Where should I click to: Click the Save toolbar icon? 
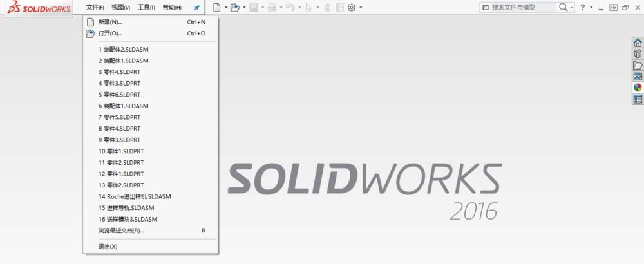click(253, 7)
